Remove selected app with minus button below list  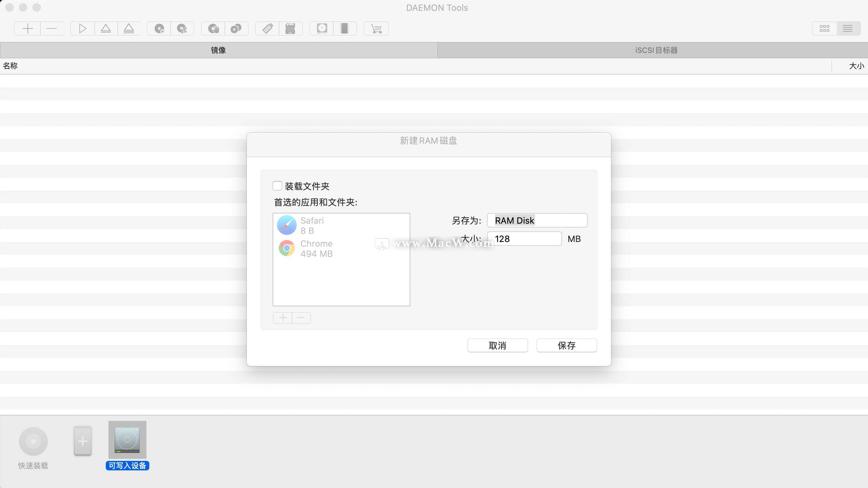pyautogui.click(x=301, y=318)
